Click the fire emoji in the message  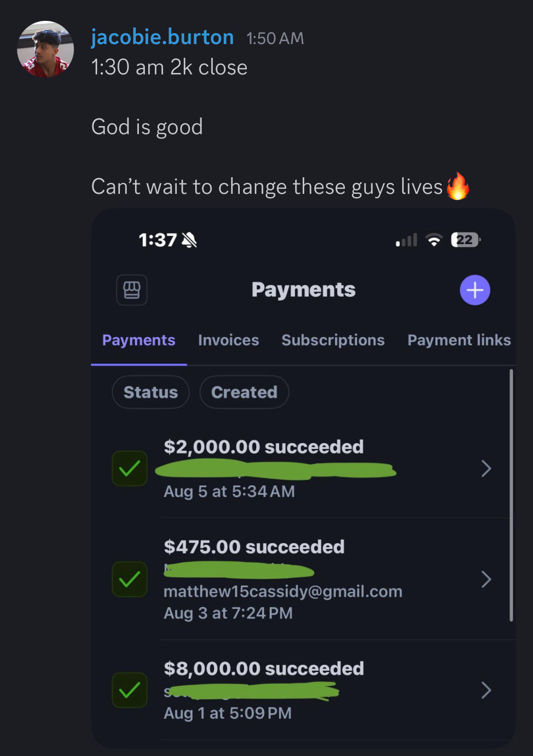tap(458, 186)
